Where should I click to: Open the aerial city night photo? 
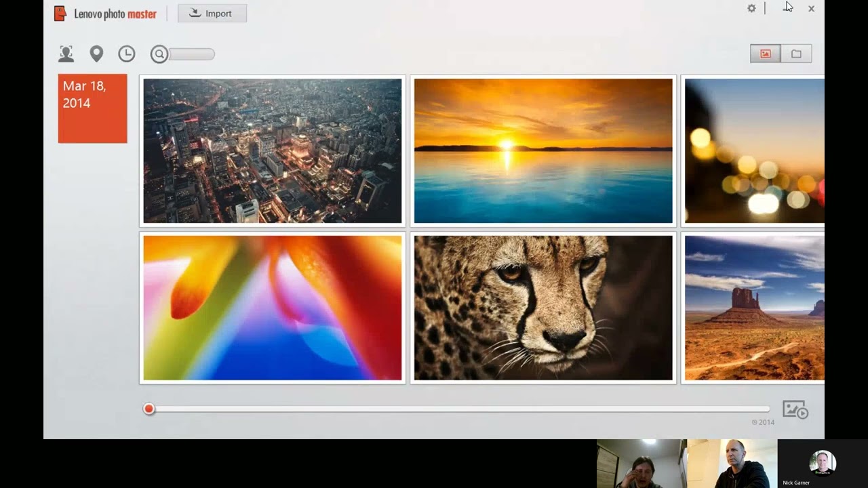[272, 150]
